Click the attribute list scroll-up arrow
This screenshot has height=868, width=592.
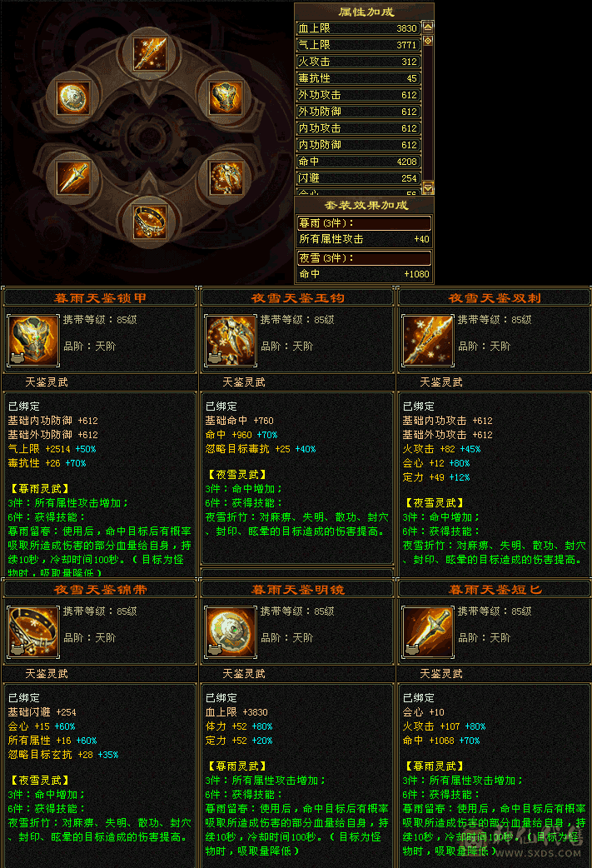[428, 27]
